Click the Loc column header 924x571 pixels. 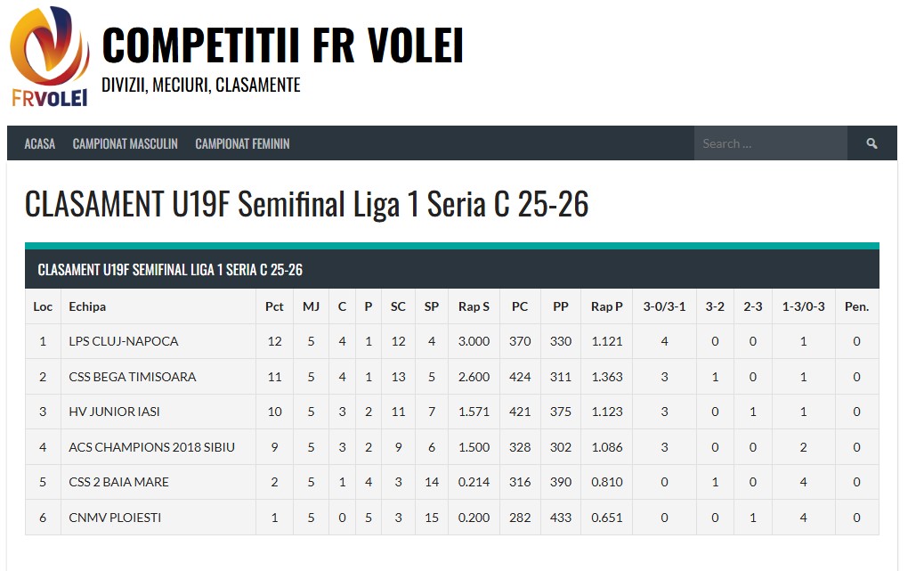[43, 306]
